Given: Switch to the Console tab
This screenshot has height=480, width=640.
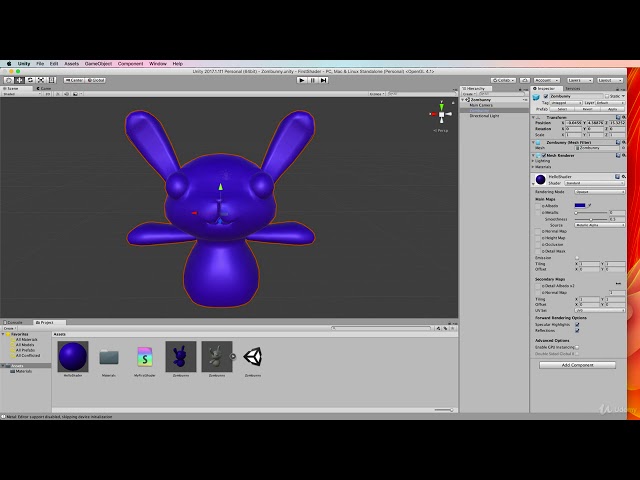Looking at the screenshot, I should 14,322.
